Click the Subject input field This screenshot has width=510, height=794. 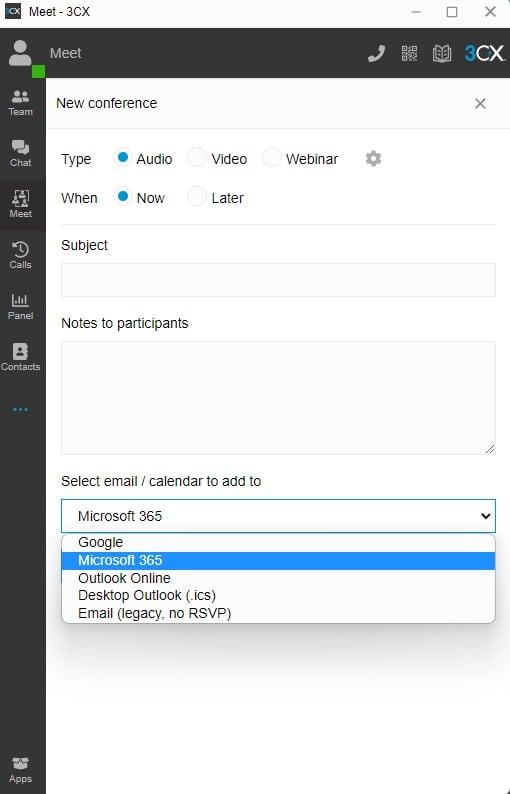pos(278,280)
